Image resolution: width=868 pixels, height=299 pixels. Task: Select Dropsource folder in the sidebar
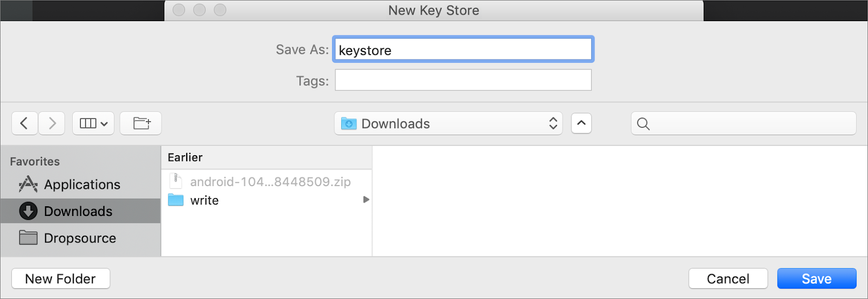click(x=80, y=238)
